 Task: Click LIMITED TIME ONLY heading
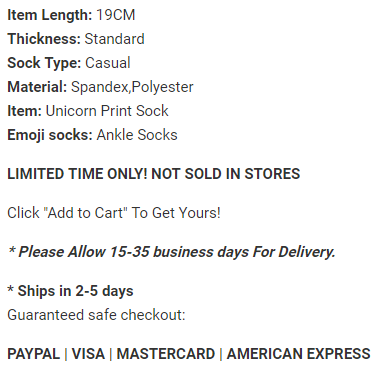(154, 174)
